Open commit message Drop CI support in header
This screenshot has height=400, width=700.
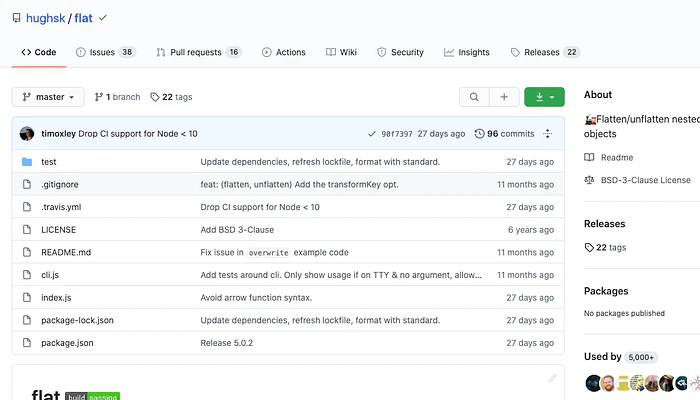click(138, 133)
